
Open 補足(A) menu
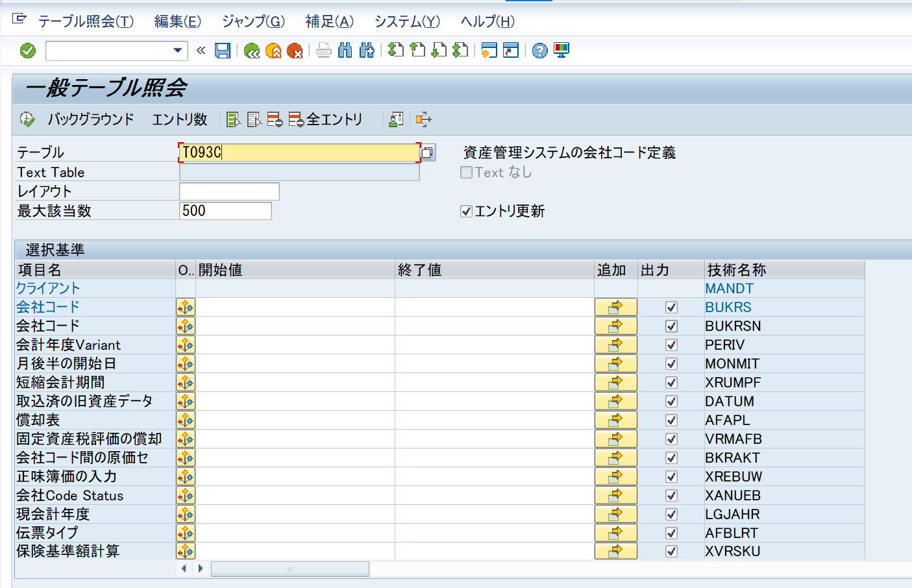coord(330,21)
